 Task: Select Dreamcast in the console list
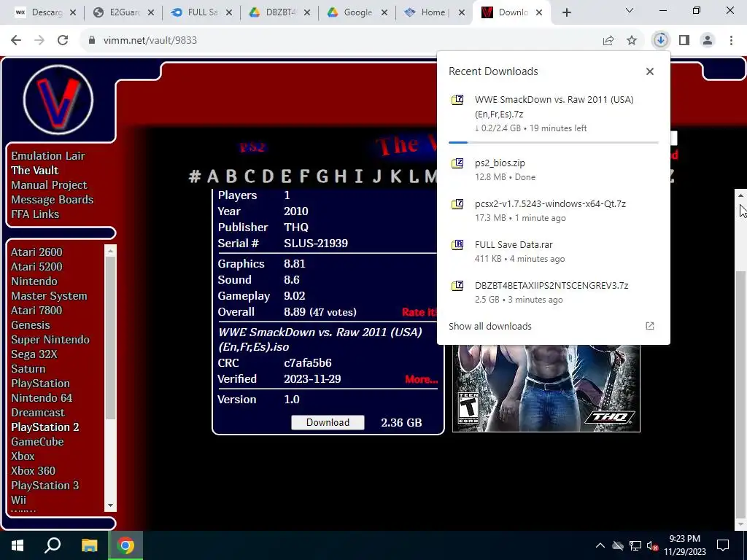click(38, 413)
